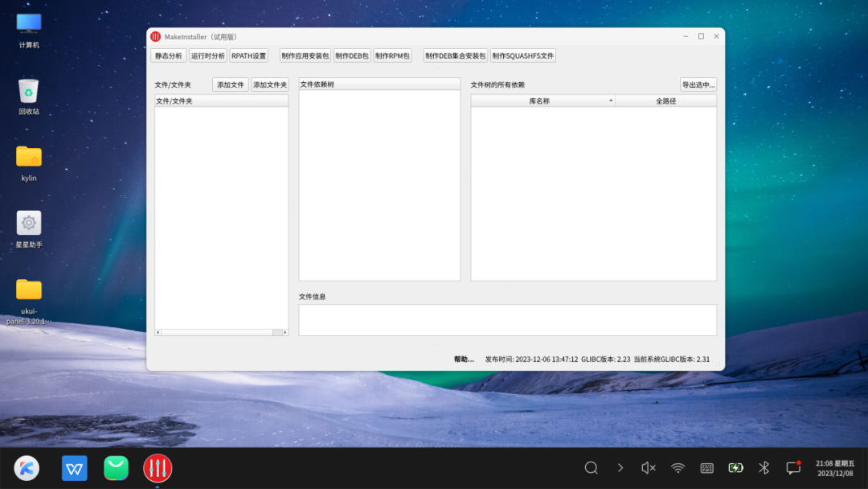Screen dimensions: 868x489
Task: Click the file list horizontal scrollbar
Action: coord(221,332)
